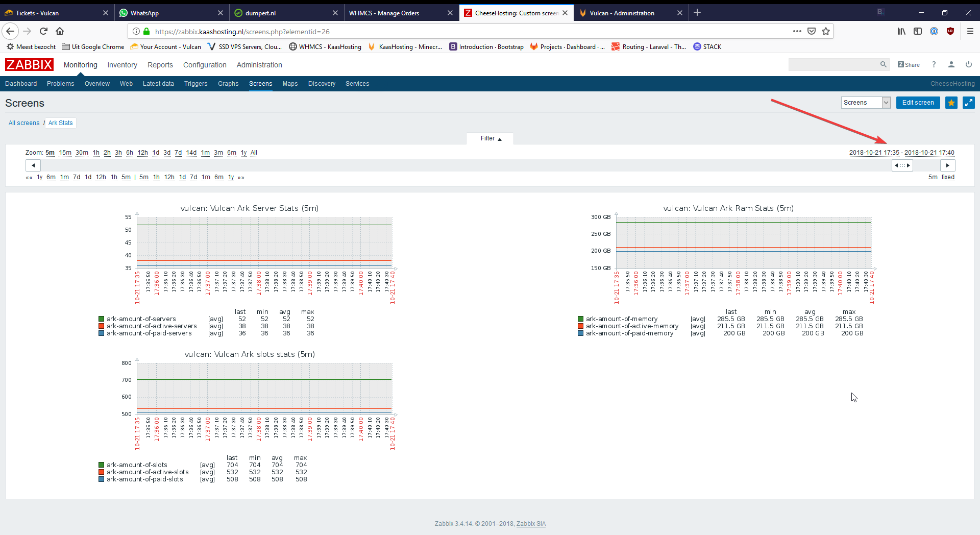Viewport: 980px width, 535px height.
Task: Collapse the Filter panel
Action: click(490, 138)
